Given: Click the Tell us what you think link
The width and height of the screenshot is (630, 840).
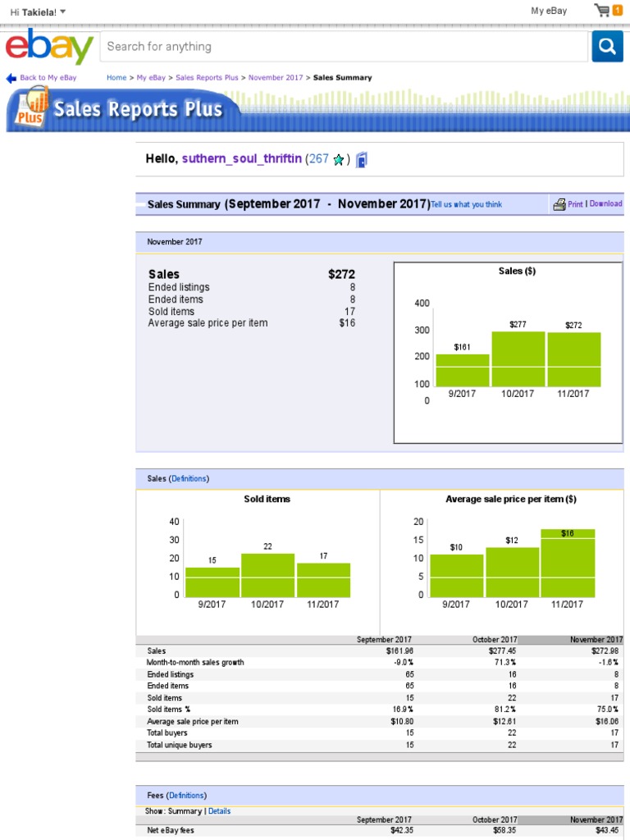Looking at the screenshot, I should pyautogui.click(x=467, y=204).
